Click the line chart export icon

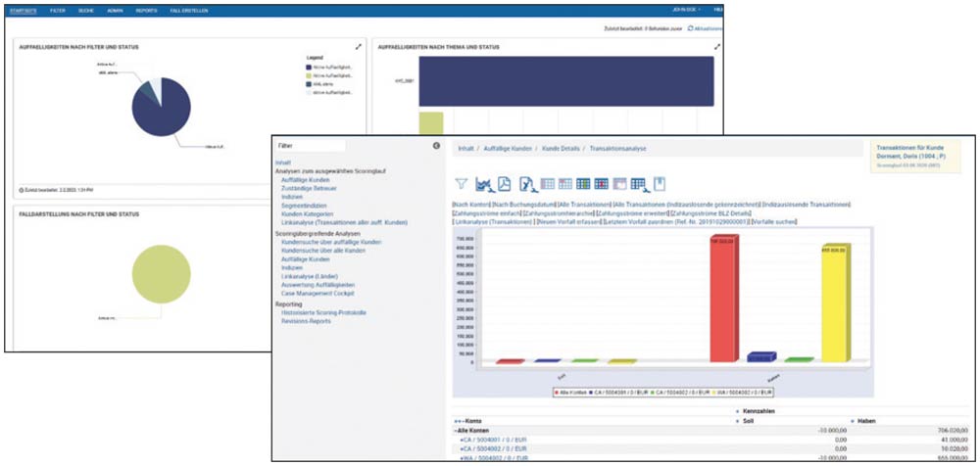[482, 184]
